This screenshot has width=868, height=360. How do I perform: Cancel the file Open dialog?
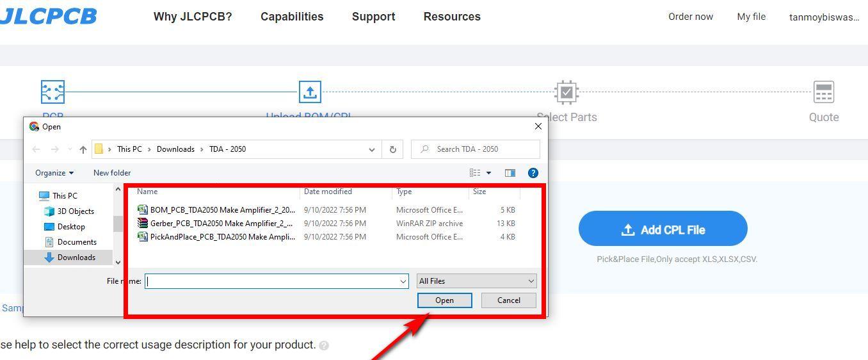(x=509, y=300)
